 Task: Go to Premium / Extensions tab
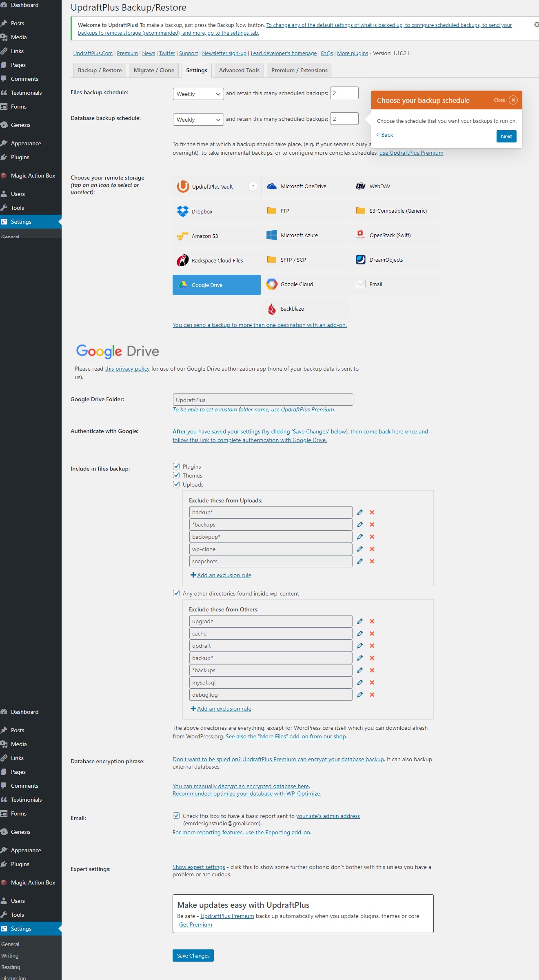tap(299, 70)
